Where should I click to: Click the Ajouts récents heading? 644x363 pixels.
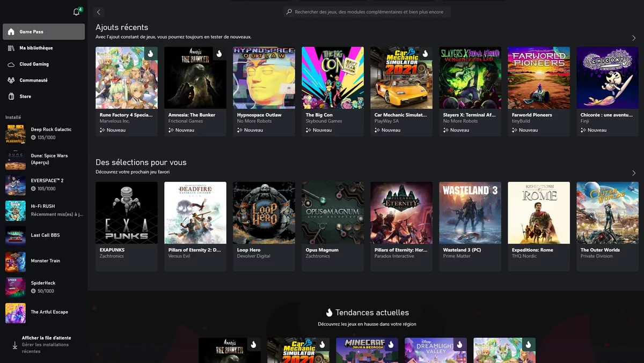click(x=122, y=27)
